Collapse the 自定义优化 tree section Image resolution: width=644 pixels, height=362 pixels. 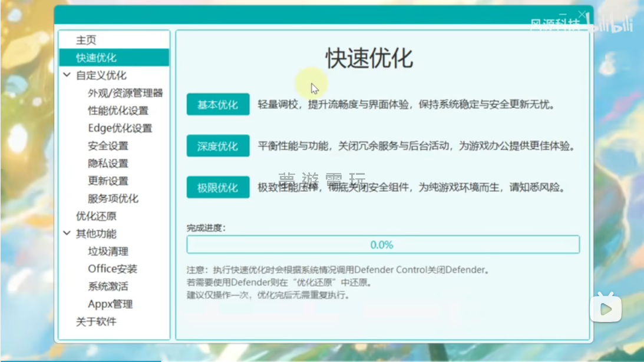click(x=67, y=75)
